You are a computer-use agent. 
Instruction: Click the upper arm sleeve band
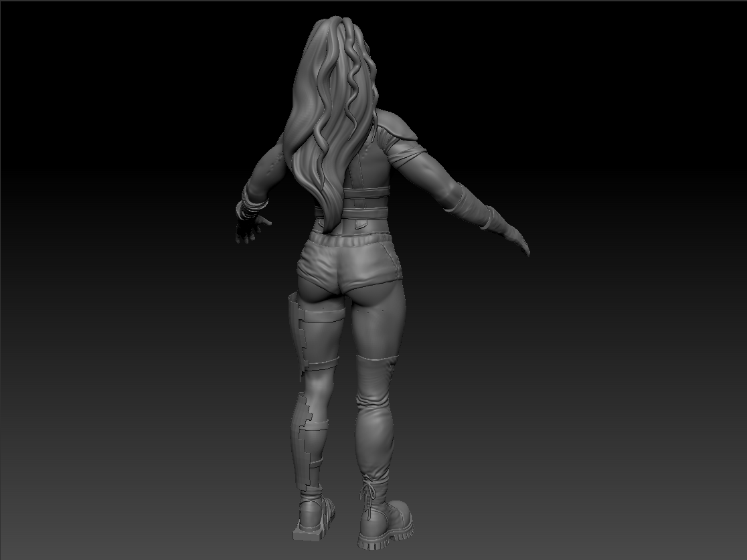[411, 161]
